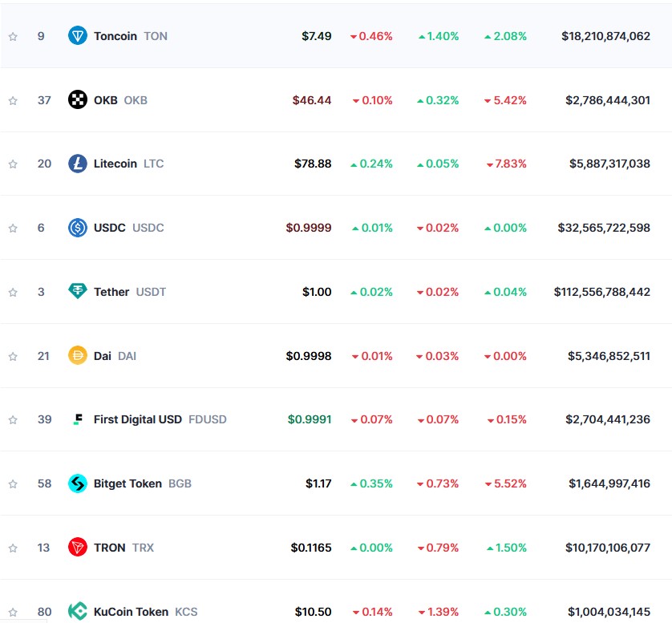Click the Litecoin logo icon
Viewport: 672px width, 623px height.
tap(78, 164)
